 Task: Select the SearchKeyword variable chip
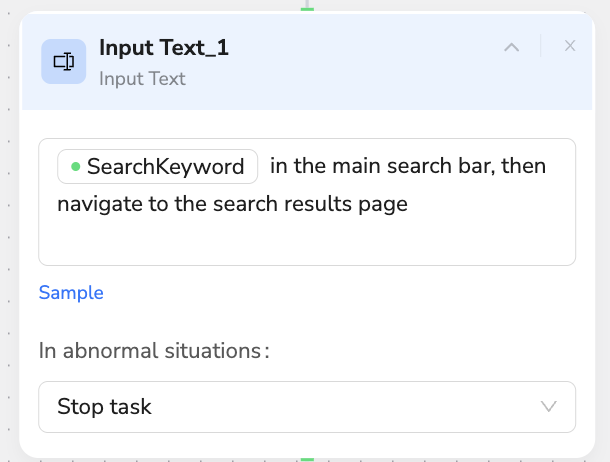[x=158, y=166]
